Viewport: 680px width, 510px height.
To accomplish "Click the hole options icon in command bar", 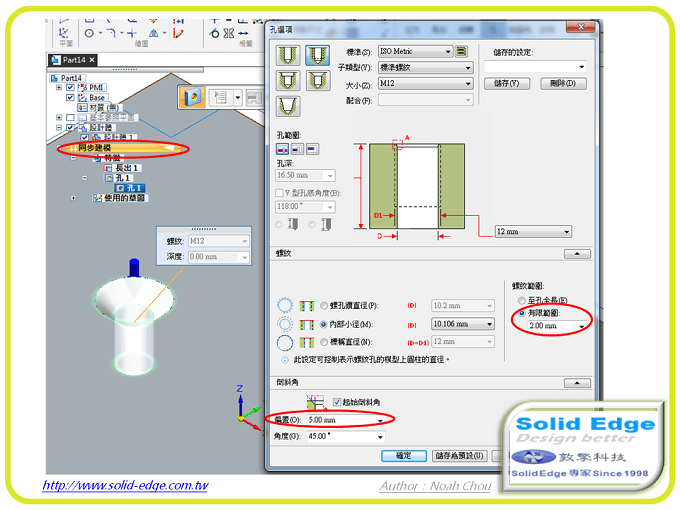I will (193, 97).
